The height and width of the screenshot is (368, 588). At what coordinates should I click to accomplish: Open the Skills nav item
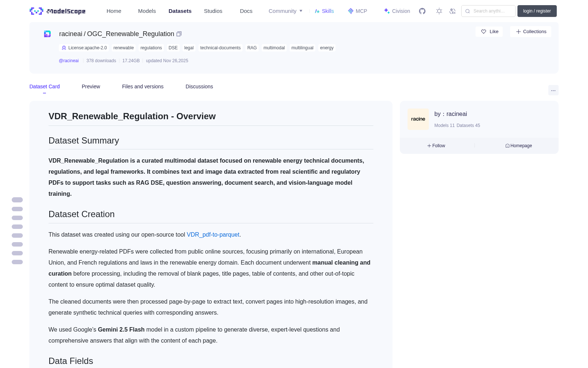pyautogui.click(x=324, y=11)
